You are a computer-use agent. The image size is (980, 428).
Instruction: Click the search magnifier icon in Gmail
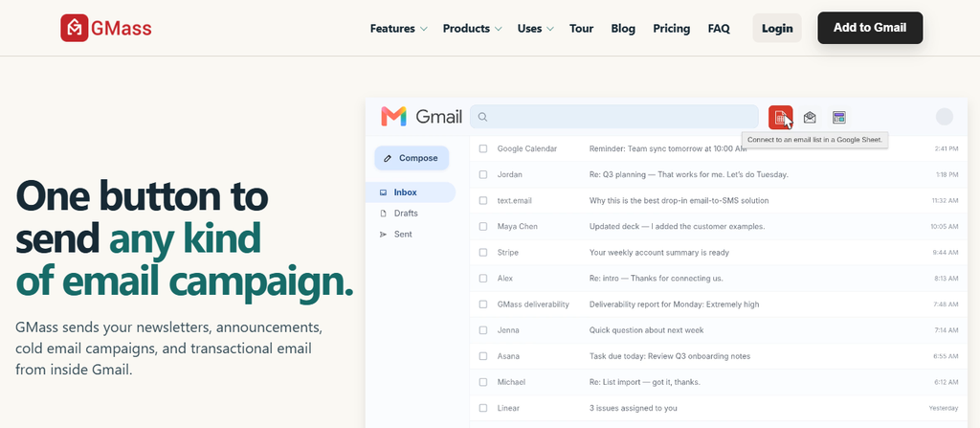(482, 117)
